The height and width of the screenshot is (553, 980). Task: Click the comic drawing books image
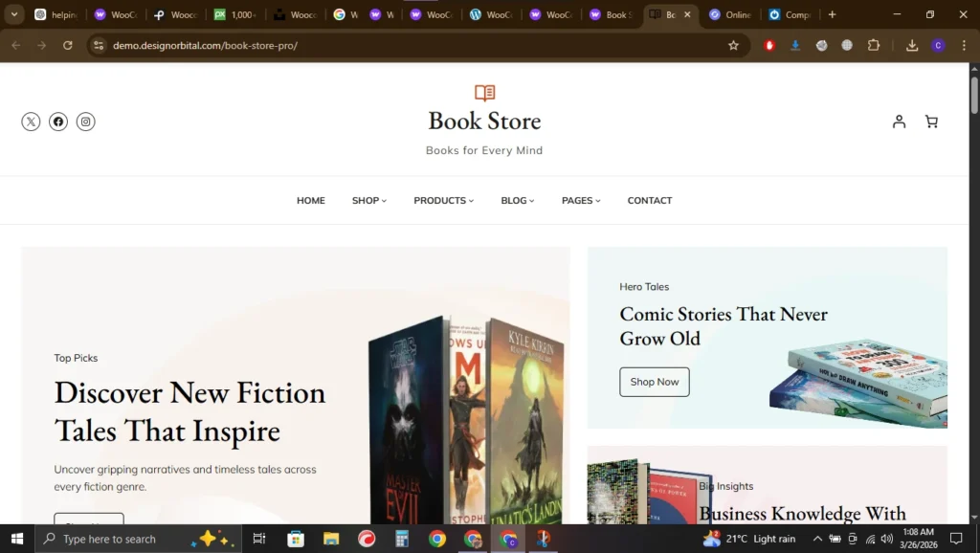[858, 384]
